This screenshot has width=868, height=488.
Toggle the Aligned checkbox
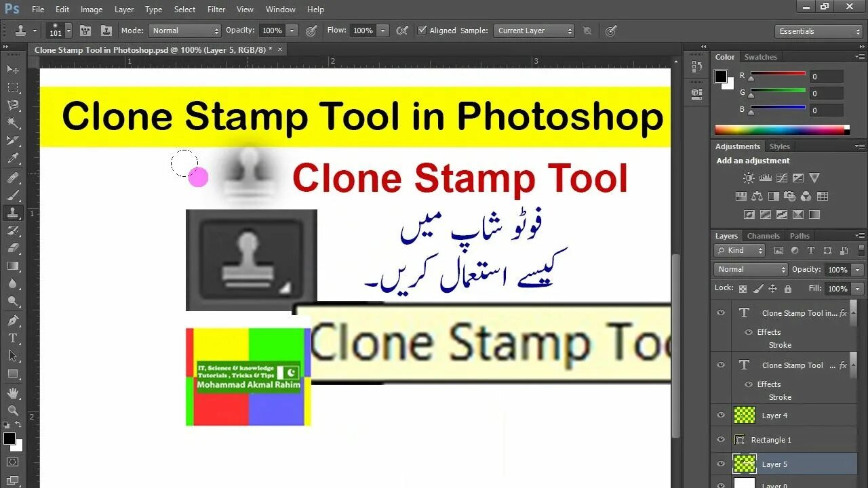point(422,30)
